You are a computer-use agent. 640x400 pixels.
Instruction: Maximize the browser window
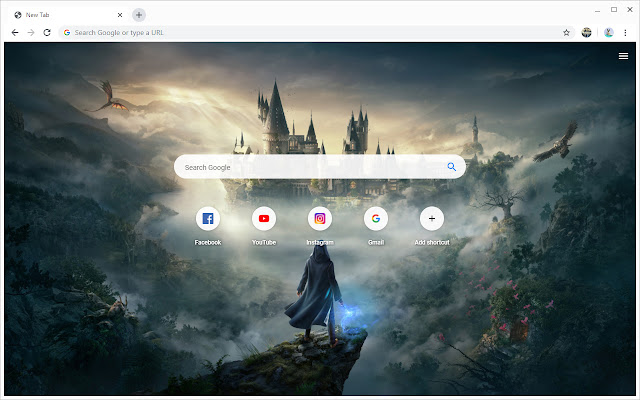tap(614, 9)
